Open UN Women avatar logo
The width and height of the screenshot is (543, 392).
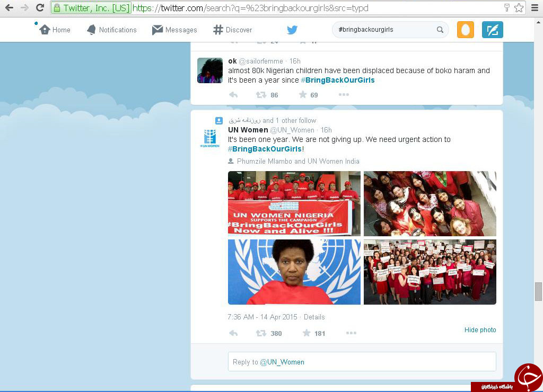point(210,138)
